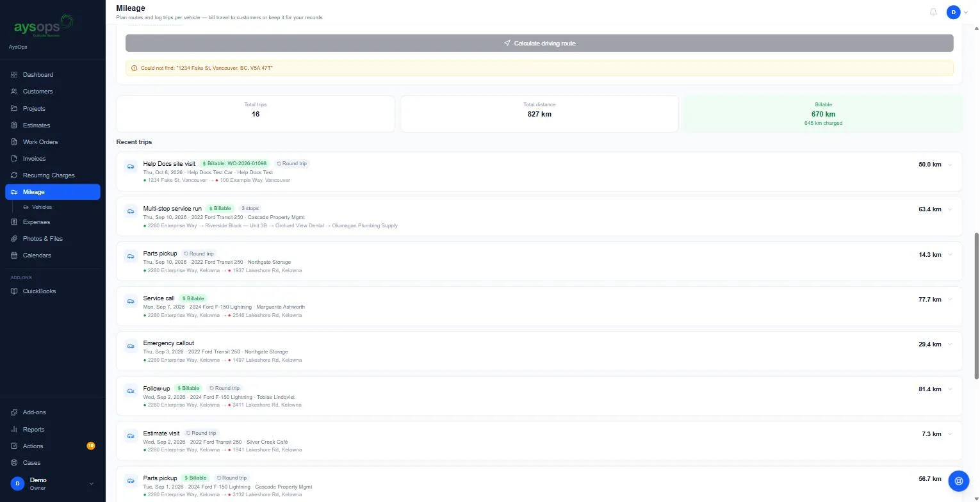Click Calculate driving route button
Screen dimensions: 980x502
539,43
